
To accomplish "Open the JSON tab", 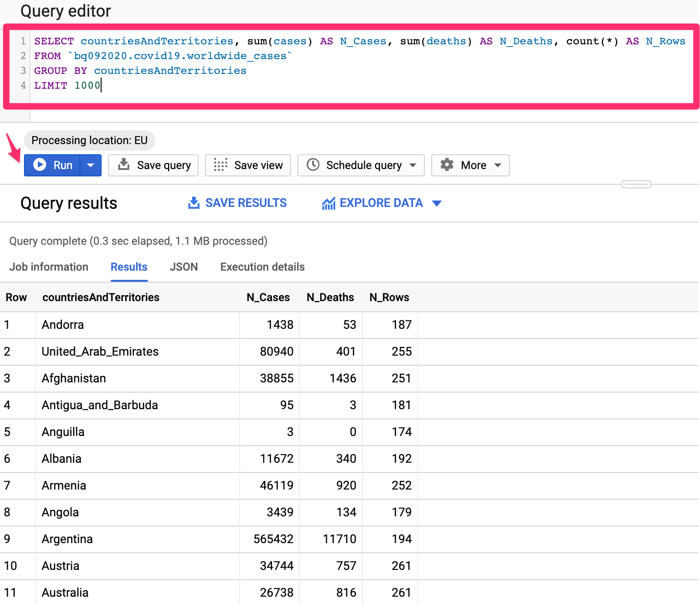I will pyautogui.click(x=184, y=267).
